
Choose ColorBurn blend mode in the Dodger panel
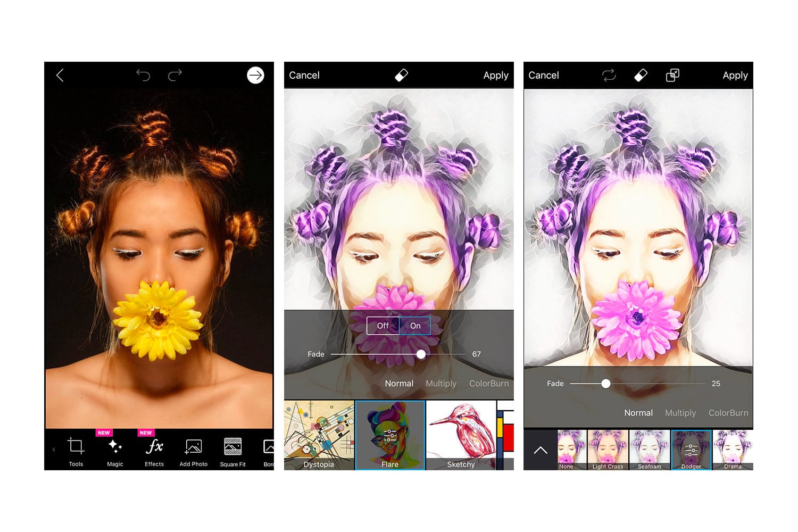click(x=728, y=413)
